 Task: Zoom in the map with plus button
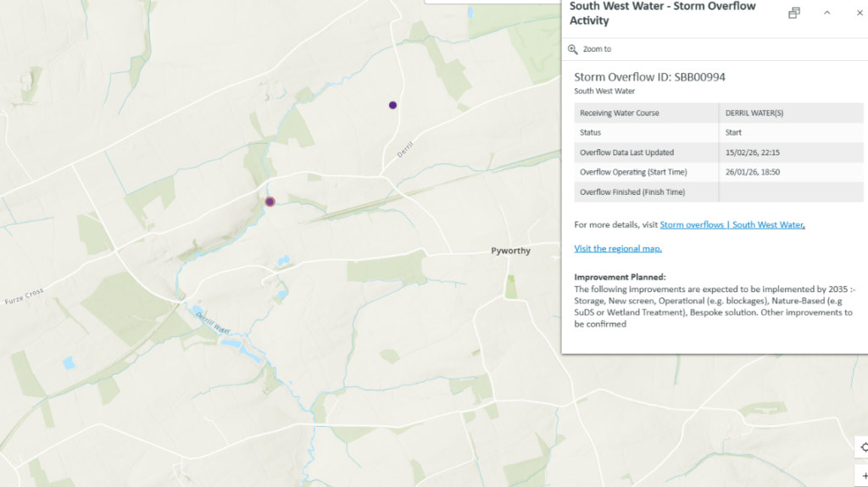pyautogui.click(x=863, y=476)
